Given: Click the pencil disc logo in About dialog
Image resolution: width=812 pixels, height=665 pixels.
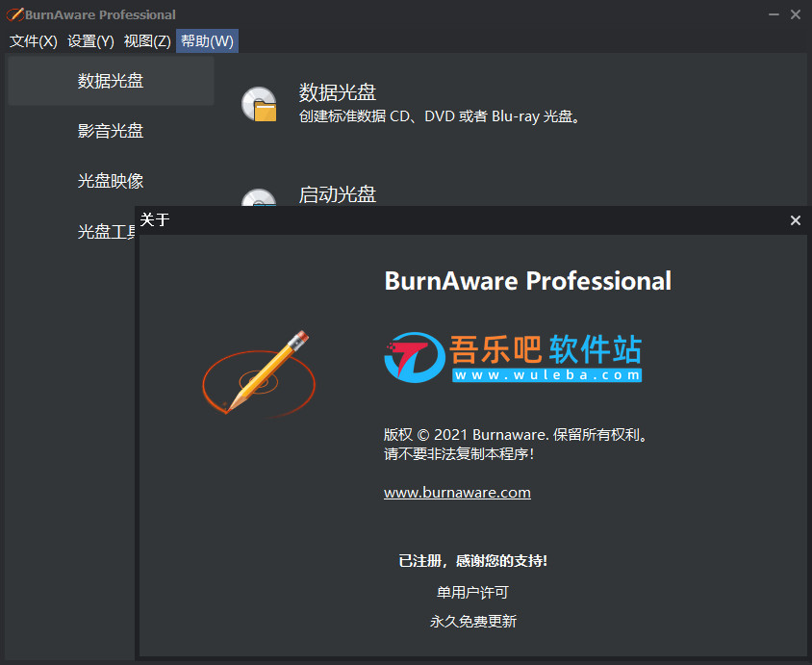Looking at the screenshot, I should [x=259, y=372].
